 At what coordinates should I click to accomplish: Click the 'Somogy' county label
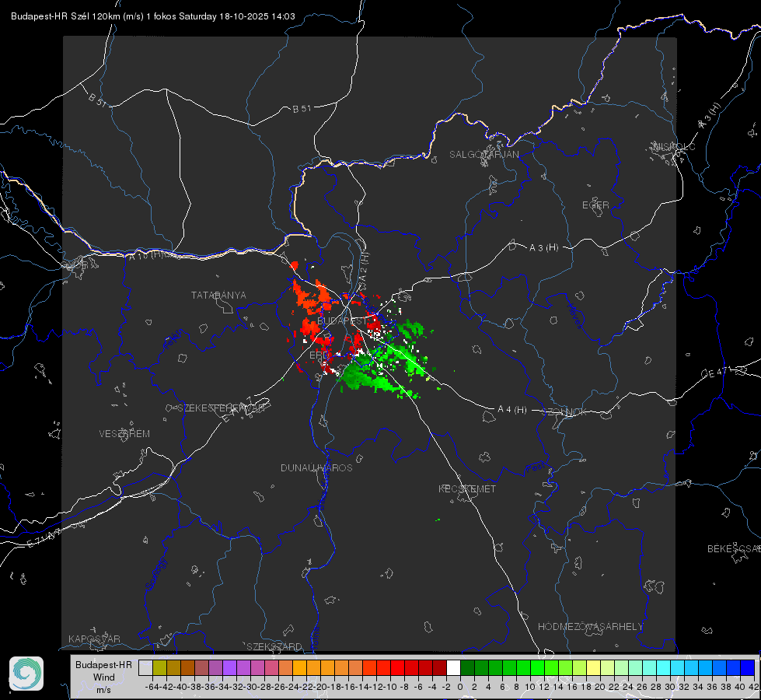[x=157, y=574]
